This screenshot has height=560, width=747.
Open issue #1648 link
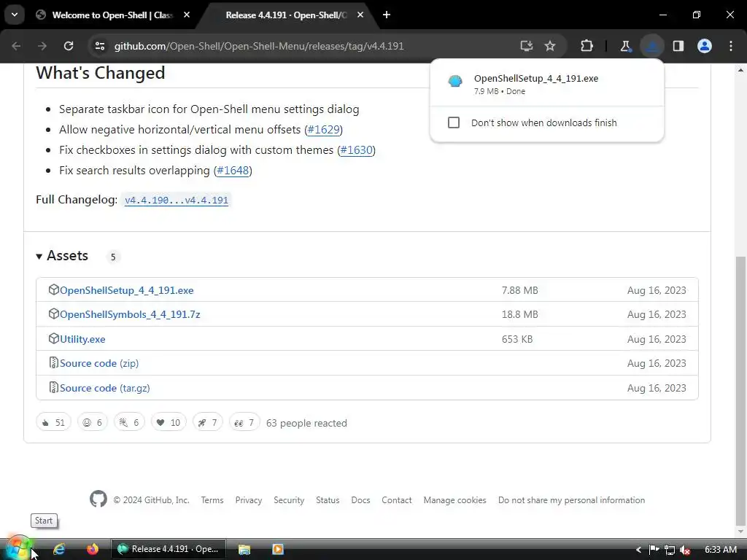[233, 171]
